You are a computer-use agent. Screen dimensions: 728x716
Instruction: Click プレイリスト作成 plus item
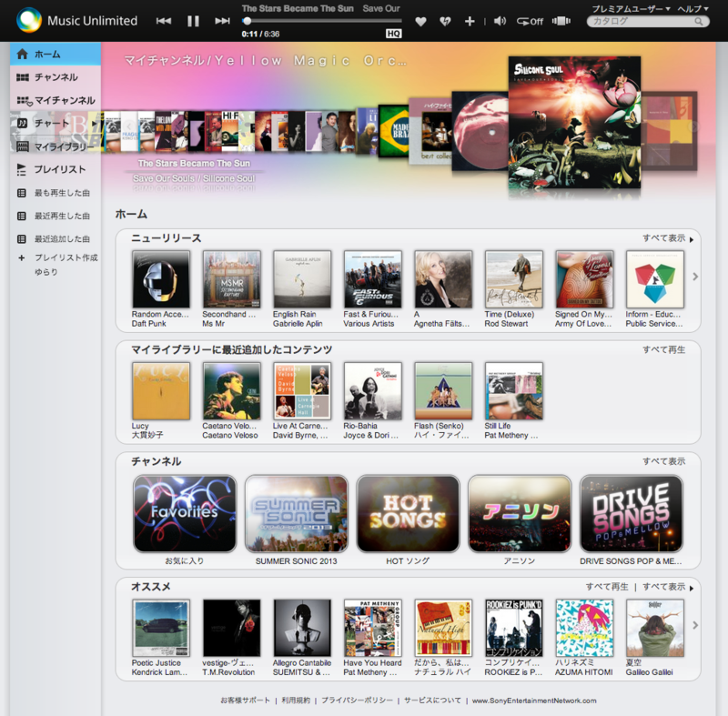tap(57, 257)
